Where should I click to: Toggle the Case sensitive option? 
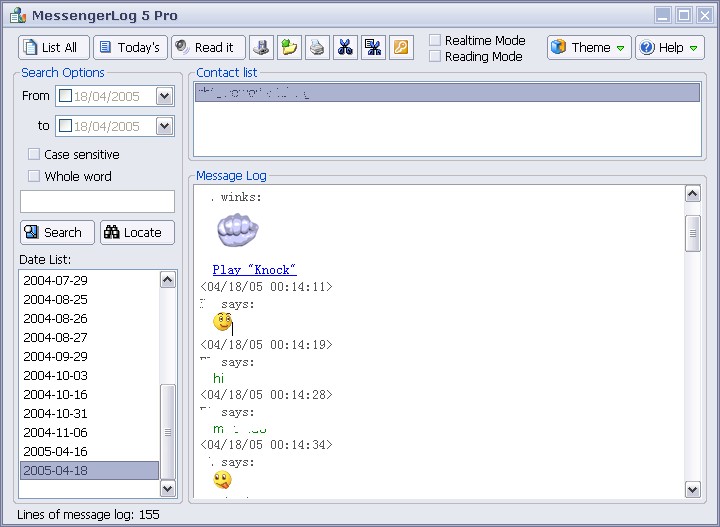click(34, 154)
